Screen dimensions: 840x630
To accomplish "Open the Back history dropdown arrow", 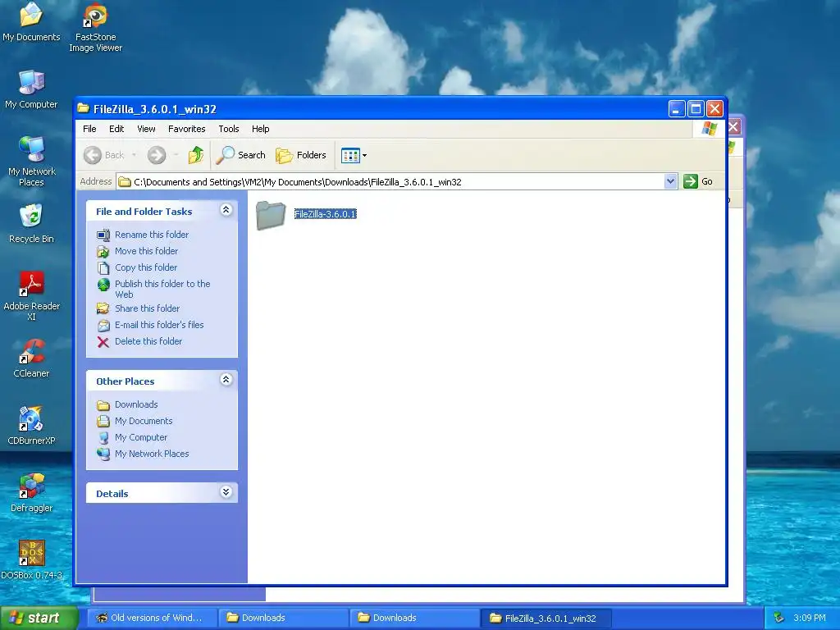I will pos(134,155).
